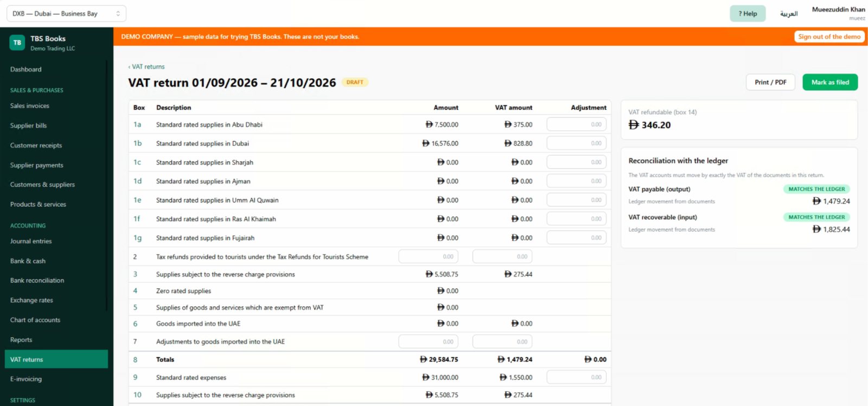Focus adjustment field for Sharjah supplies

point(577,162)
